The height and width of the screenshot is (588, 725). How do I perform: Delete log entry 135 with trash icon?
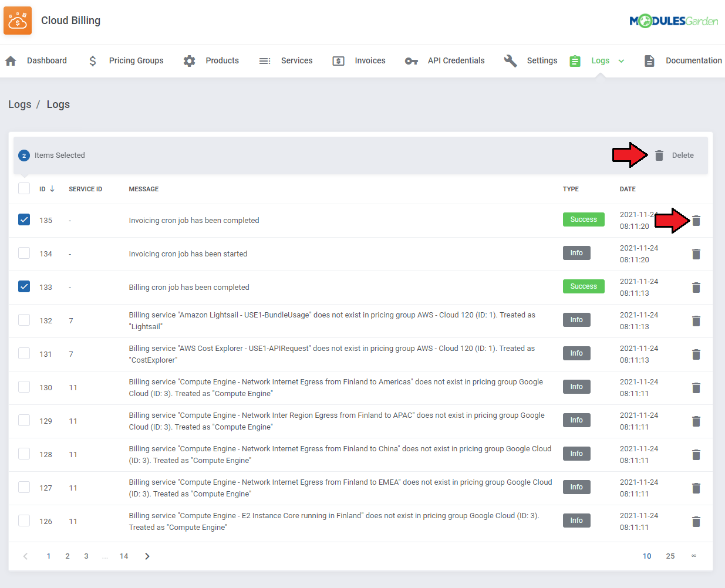point(696,221)
